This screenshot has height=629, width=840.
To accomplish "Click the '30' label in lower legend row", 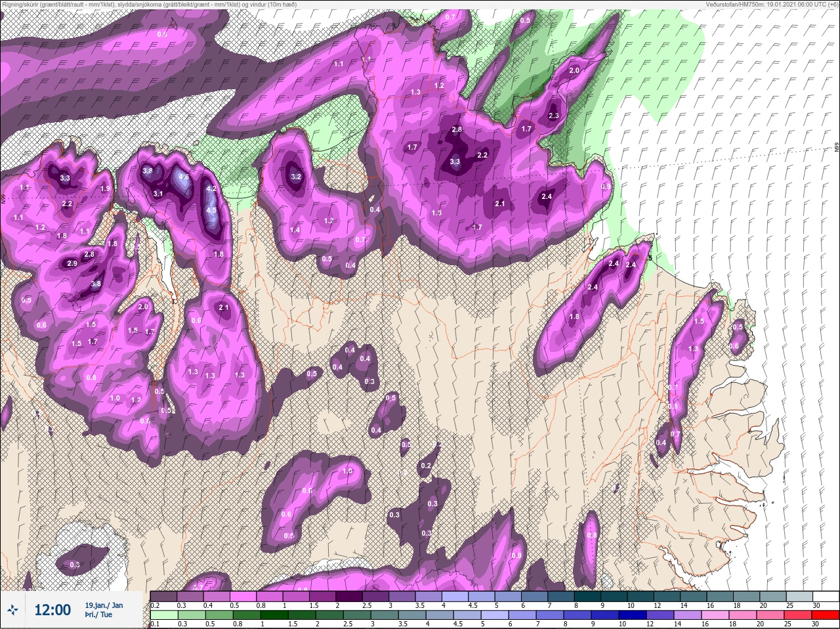I will [816, 624].
